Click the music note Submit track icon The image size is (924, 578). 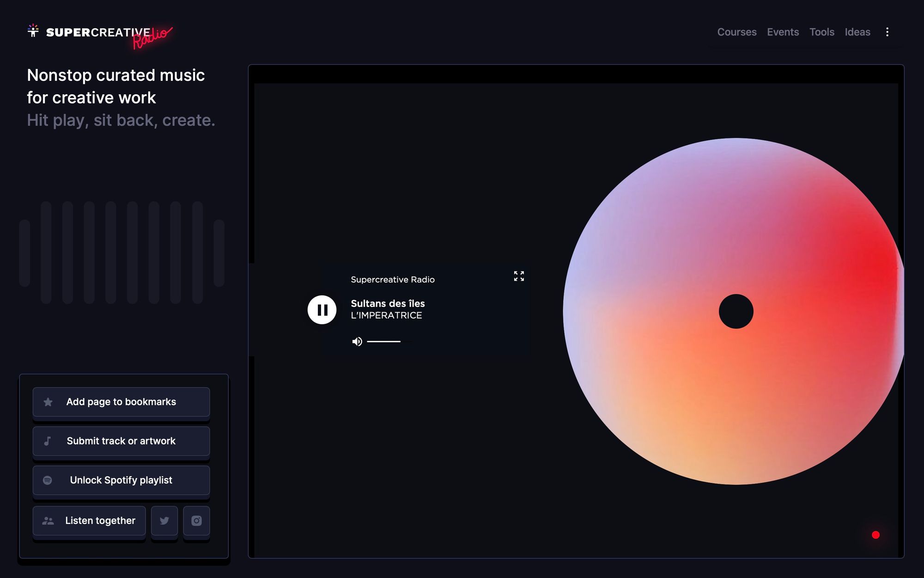[x=47, y=441]
